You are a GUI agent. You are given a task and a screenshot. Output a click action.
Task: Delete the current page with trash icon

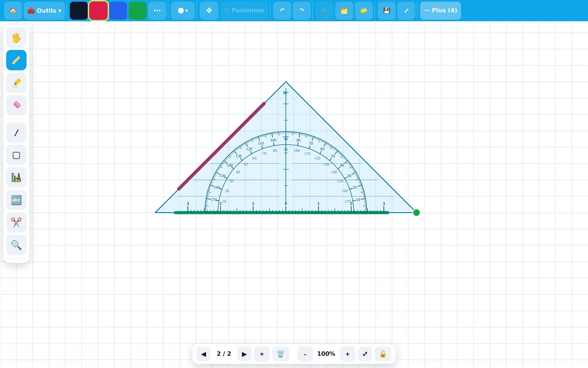pos(281,354)
